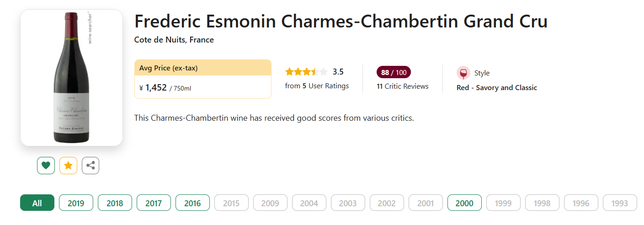Screen dimensions: 644x225
Task: Click the 1993 vintage tab
Action: [x=620, y=203]
